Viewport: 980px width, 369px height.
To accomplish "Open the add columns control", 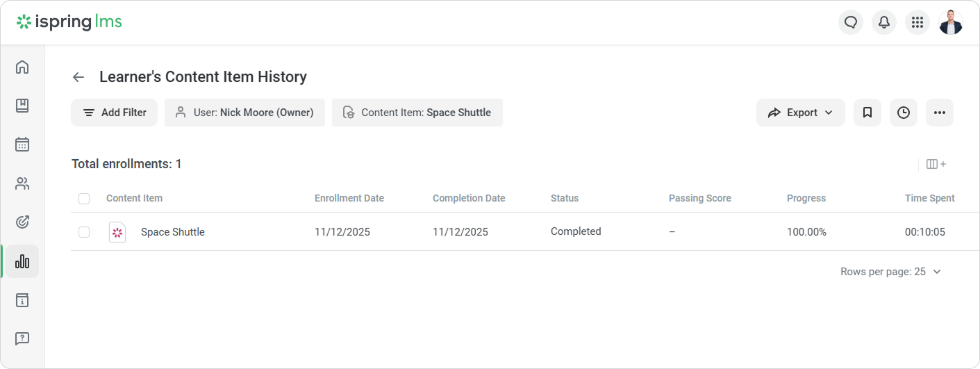I will (x=936, y=165).
